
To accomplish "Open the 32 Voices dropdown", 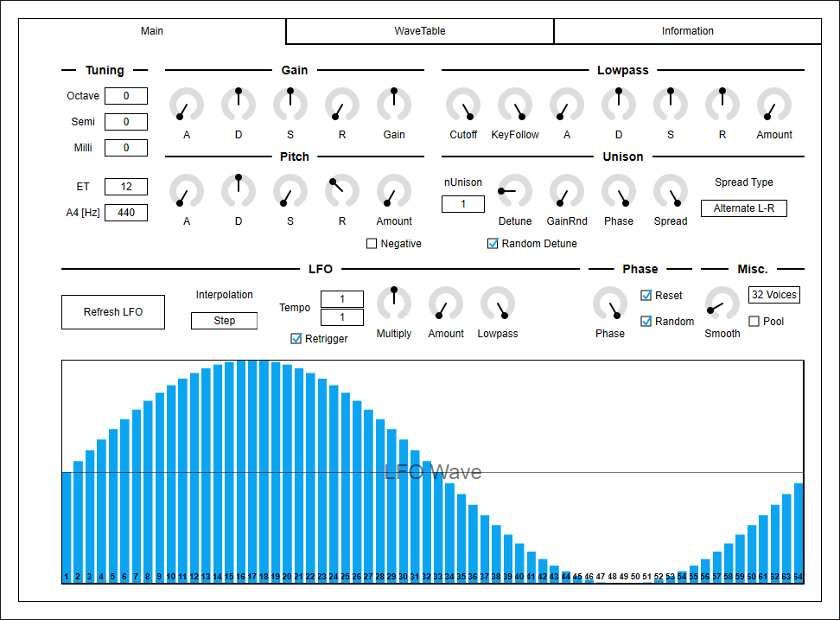I will coord(773,295).
